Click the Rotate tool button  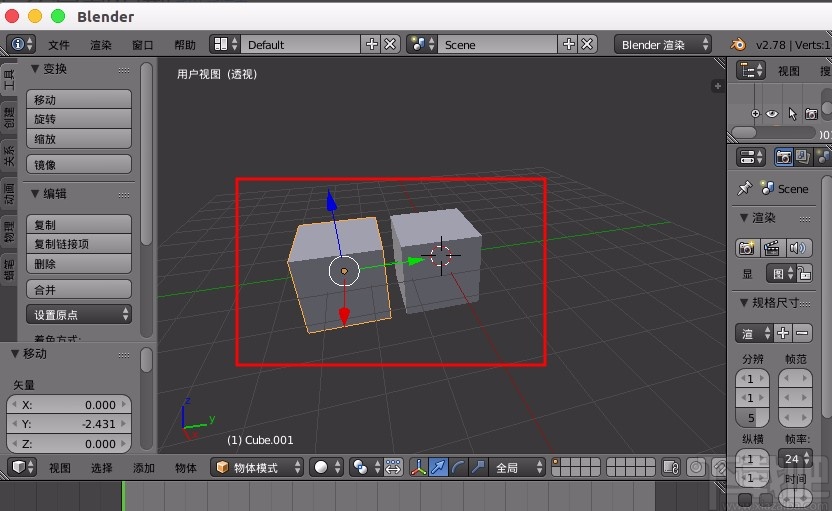click(x=79, y=119)
